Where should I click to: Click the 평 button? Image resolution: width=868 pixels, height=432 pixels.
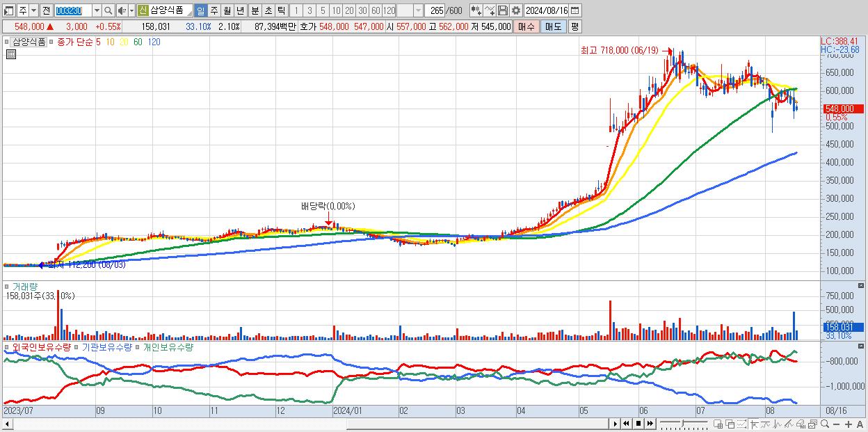click(x=574, y=26)
